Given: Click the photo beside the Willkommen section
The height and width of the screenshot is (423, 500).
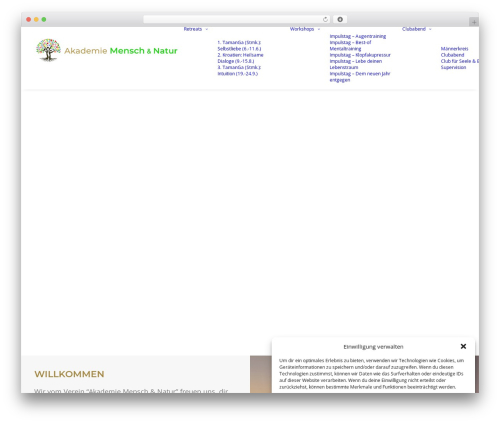Looking at the screenshot, I should coord(261,374).
